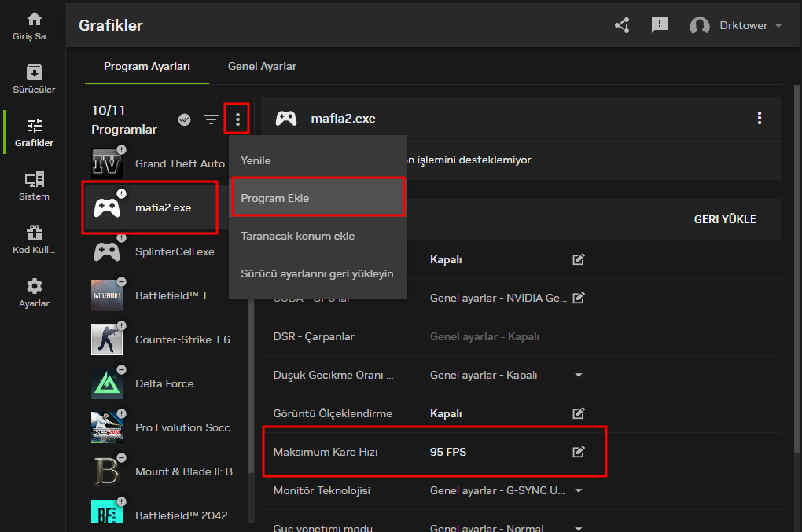Open the Kod Kullan redeem gift icon
Image resolution: width=802 pixels, height=532 pixels.
(35, 233)
